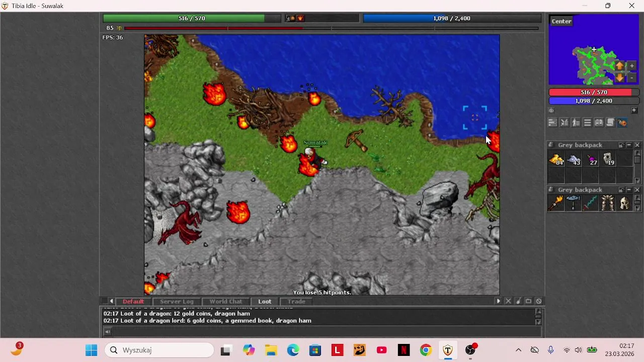Click the left arrow beside chat tabs

[x=111, y=301]
